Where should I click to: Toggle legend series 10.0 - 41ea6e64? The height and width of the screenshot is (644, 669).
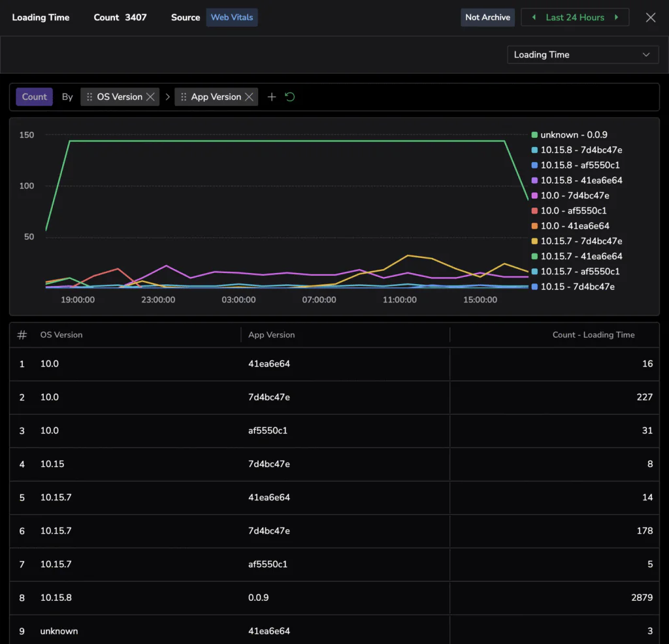(x=570, y=226)
